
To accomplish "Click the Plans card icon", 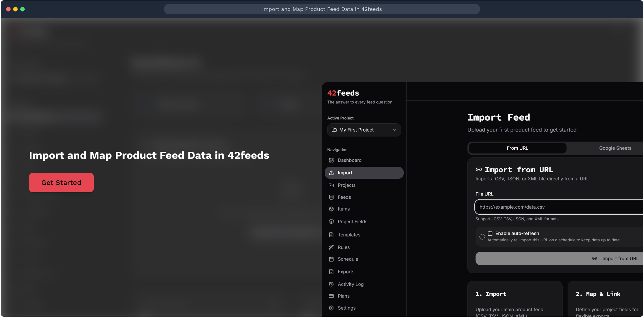I will 331,296.
